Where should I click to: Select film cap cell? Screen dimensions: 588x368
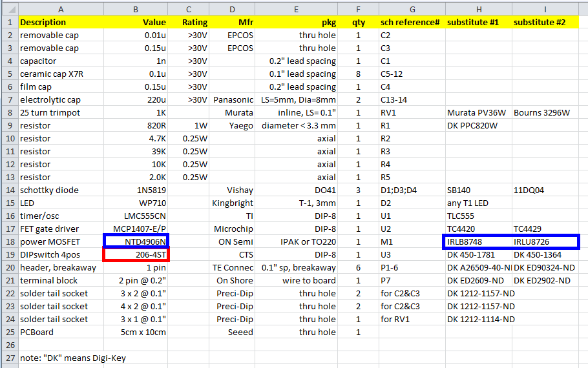pyautogui.click(x=61, y=87)
